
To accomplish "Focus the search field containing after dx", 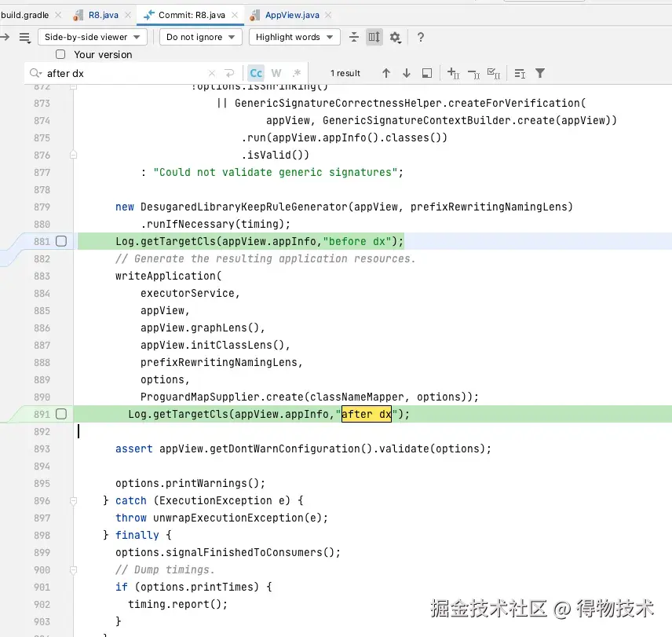I will tap(124, 73).
